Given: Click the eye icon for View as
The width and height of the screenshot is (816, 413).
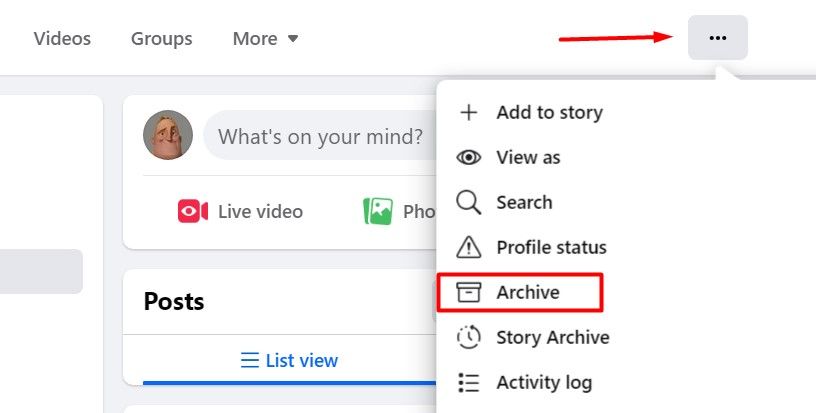Looking at the screenshot, I should pos(468,157).
